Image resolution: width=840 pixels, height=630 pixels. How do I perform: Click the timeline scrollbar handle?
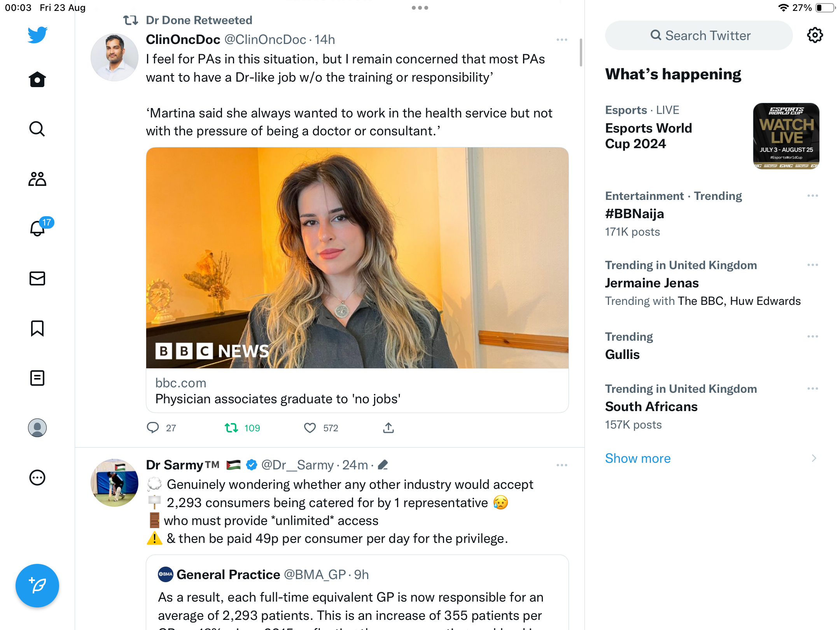coord(581,52)
